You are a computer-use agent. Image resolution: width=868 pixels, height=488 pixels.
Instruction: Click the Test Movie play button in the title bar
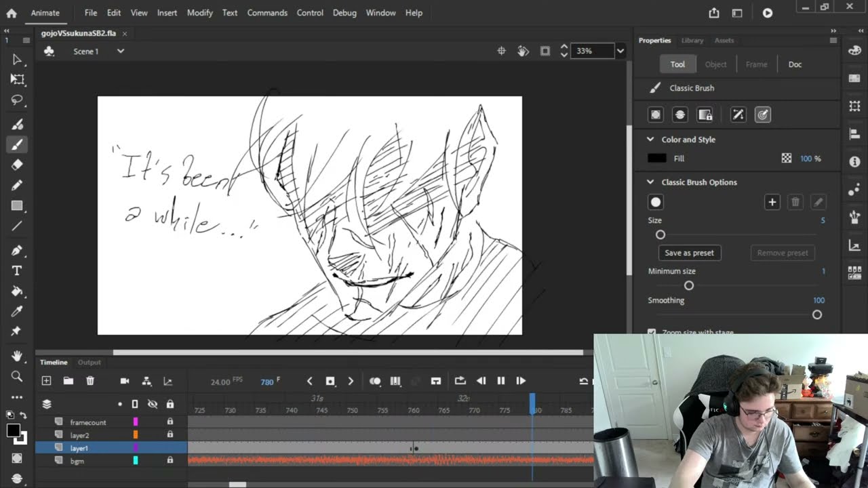[767, 13]
